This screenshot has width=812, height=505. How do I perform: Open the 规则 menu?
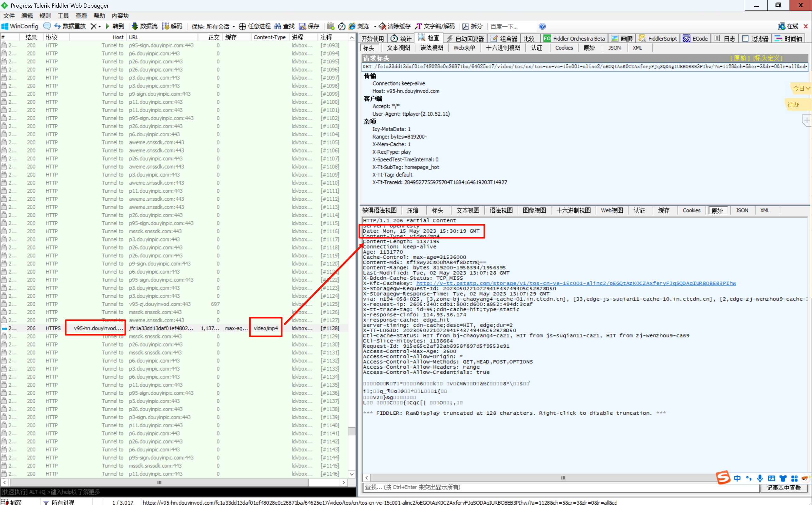(x=45, y=16)
